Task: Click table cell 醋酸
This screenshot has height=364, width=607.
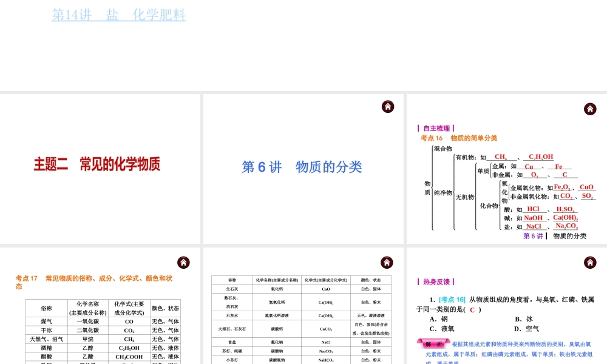Action: tap(46, 357)
